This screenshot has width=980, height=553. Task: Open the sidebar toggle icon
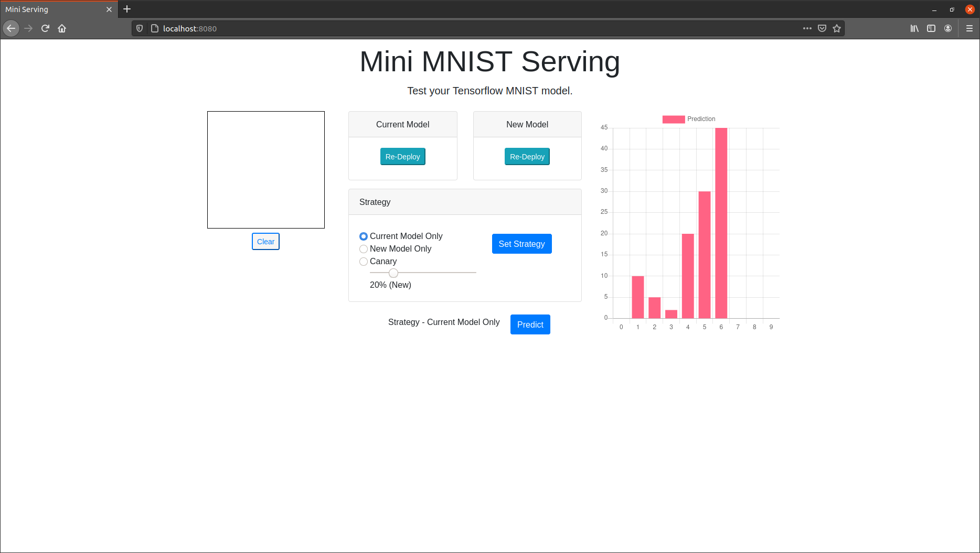point(931,28)
